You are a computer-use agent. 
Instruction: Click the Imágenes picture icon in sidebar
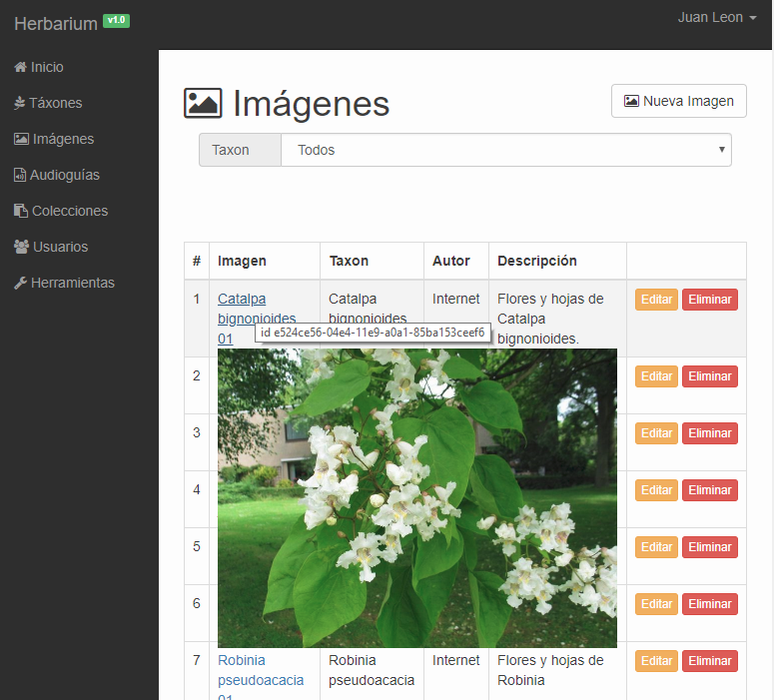coord(21,139)
